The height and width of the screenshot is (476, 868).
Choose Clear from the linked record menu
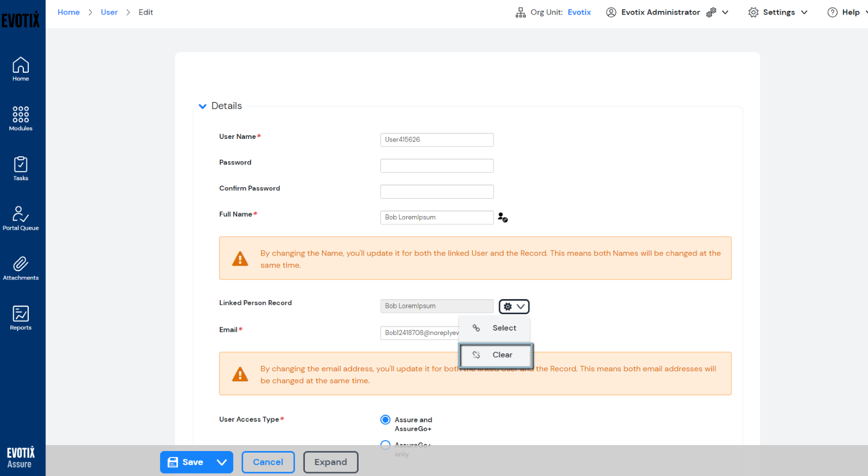click(x=496, y=355)
